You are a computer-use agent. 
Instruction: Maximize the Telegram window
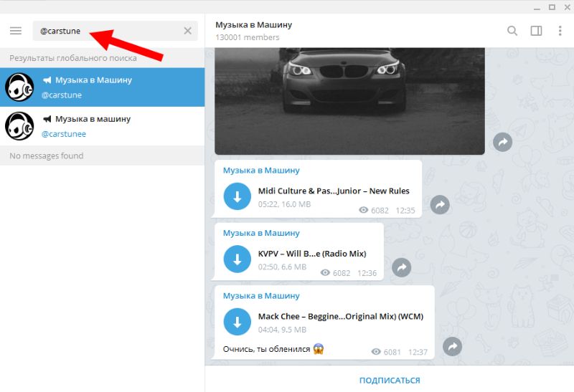(552, 7)
